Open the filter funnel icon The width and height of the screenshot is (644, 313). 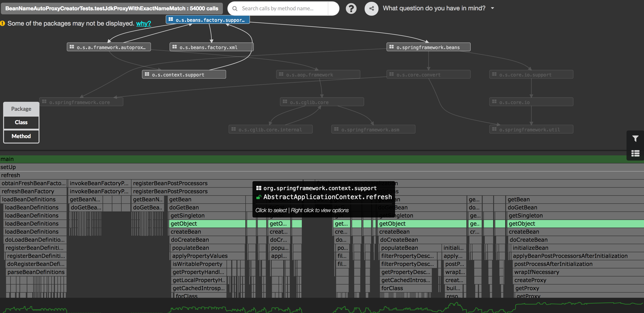tap(635, 139)
